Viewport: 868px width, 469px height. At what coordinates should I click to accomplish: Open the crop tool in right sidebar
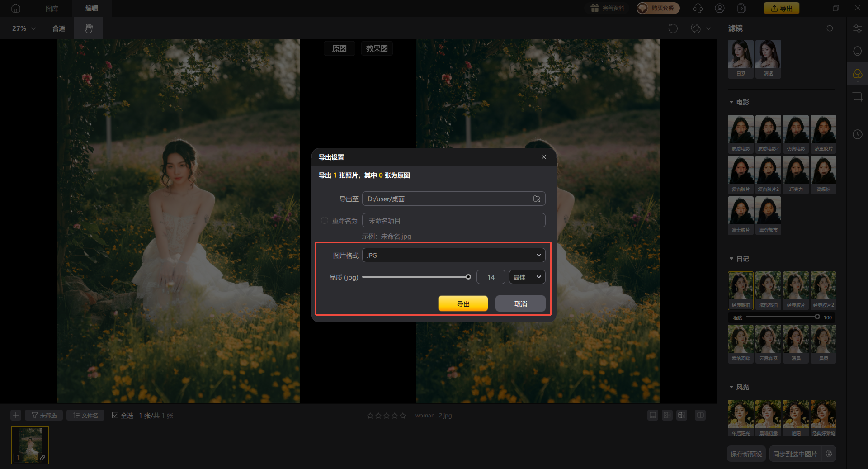[x=857, y=96]
